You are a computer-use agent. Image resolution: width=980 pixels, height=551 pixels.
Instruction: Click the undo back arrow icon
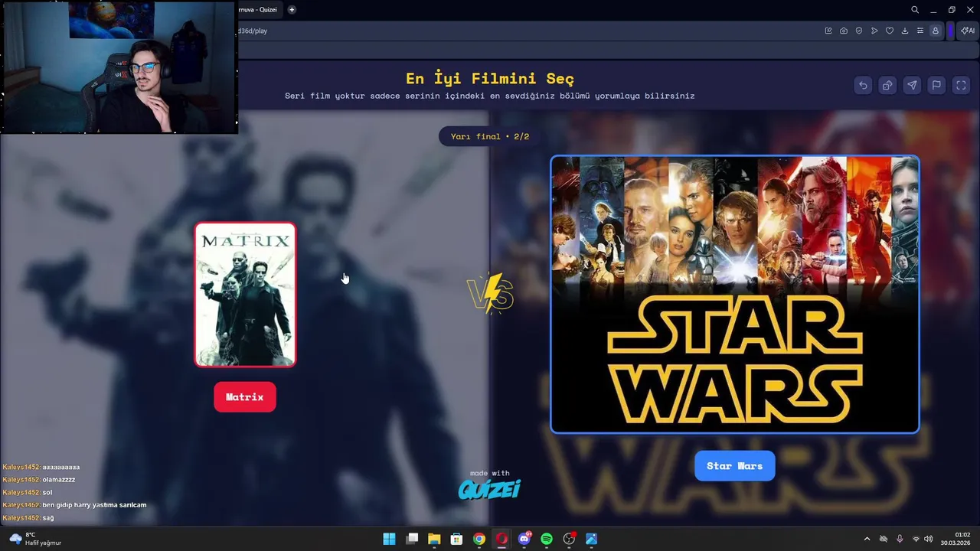(863, 86)
